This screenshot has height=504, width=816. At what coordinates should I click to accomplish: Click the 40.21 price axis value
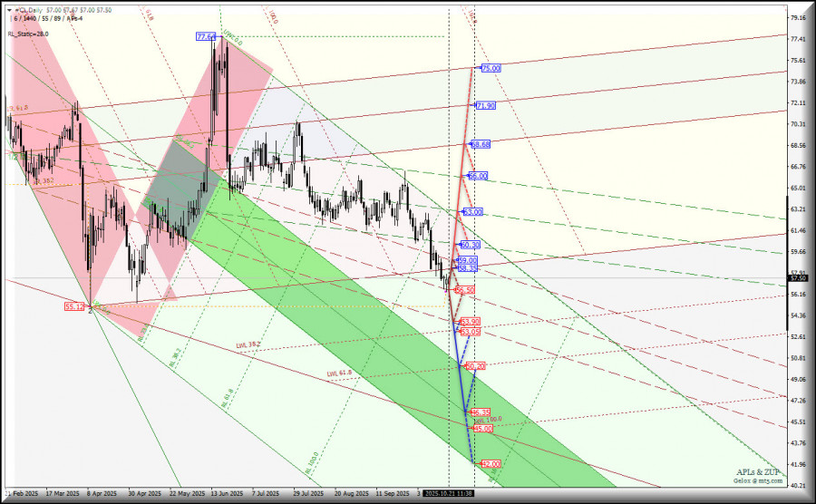point(798,486)
